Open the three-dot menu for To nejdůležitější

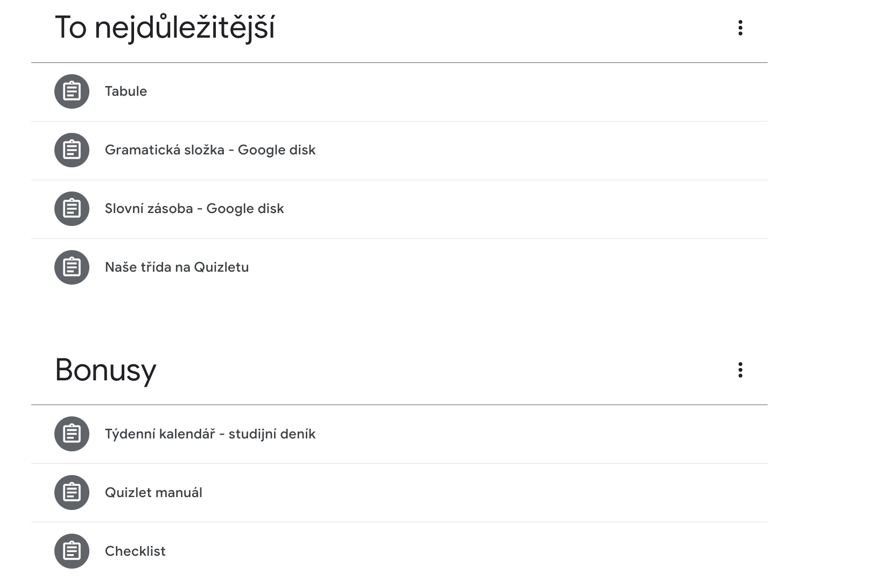click(740, 28)
